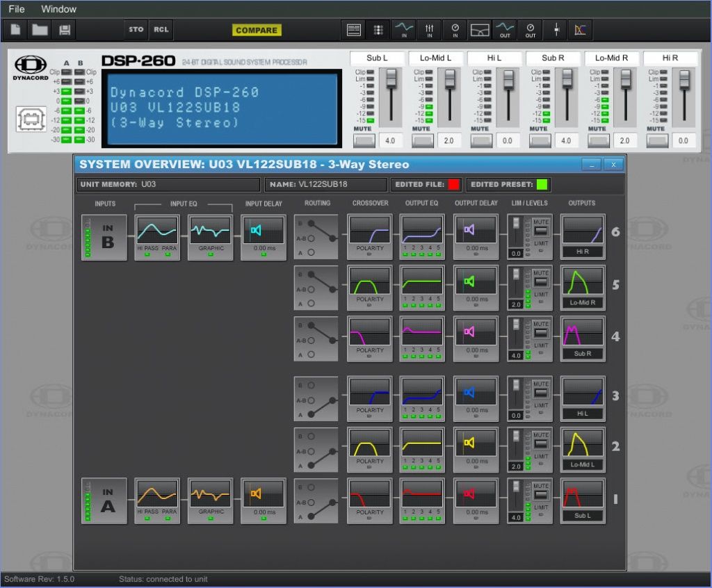The image size is (712, 588).
Task: Open input B Graphic EQ block
Action: pos(211,237)
